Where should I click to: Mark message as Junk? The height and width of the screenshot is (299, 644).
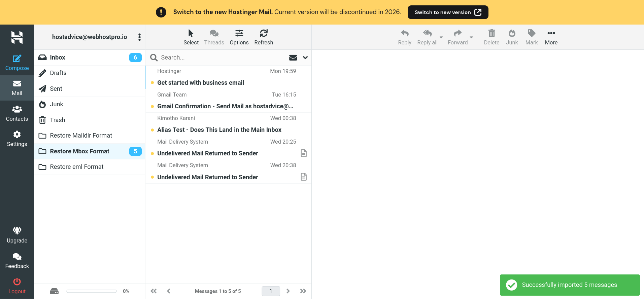pyautogui.click(x=512, y=37)
